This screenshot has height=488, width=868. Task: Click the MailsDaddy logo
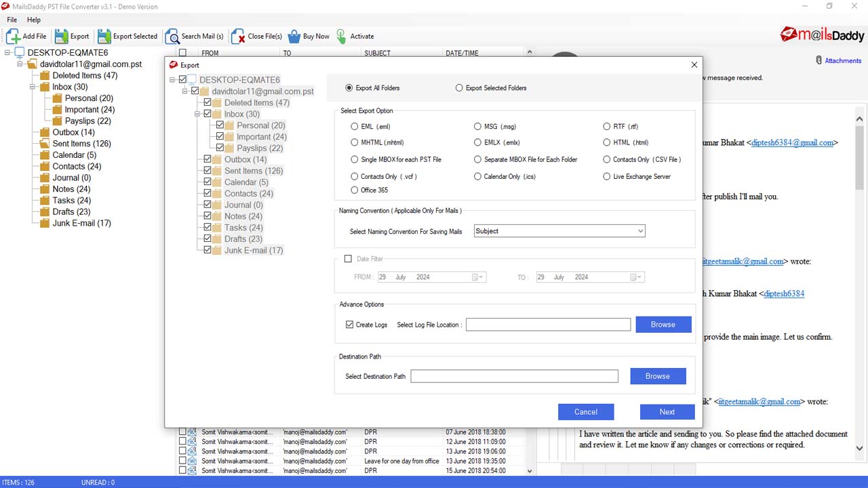click(822, 35)
